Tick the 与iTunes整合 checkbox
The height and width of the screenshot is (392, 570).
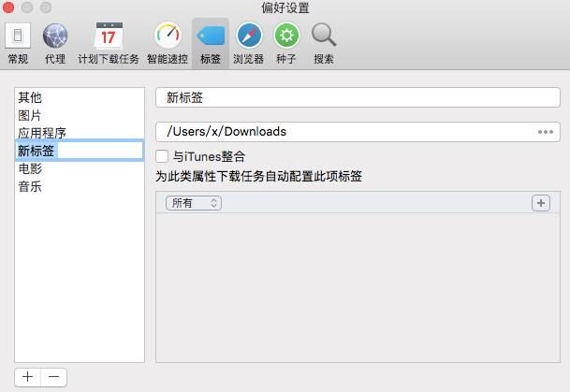[x=162, y=156]
